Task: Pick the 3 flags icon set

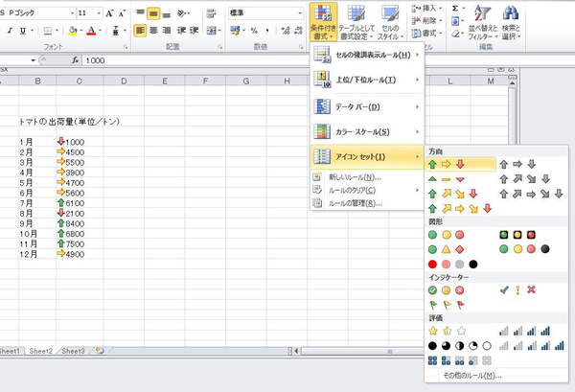Action: click(447, 303)
